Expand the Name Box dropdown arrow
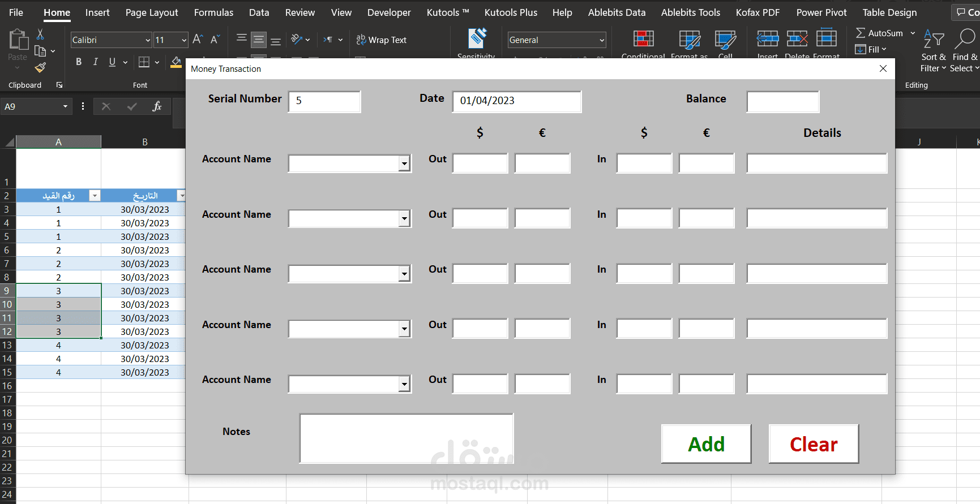This screenshot has height=504, width=980. coord(65,106)
